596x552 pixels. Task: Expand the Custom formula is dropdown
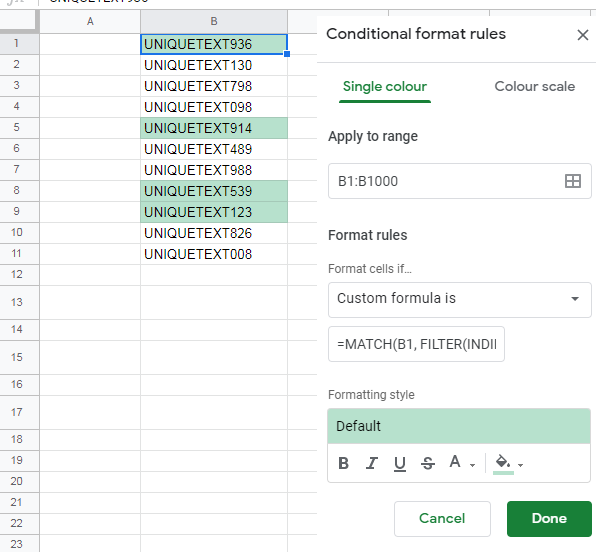(460, 300)
